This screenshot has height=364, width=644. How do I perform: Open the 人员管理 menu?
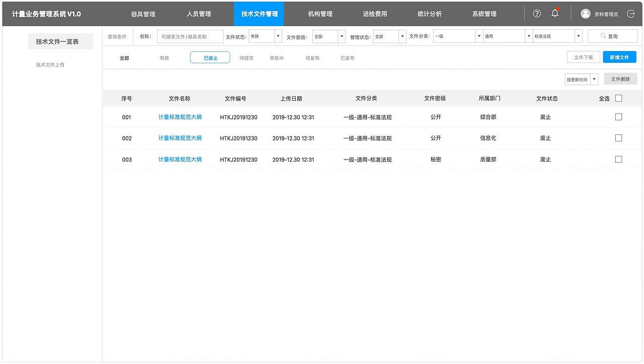click(x=199, y=14)
